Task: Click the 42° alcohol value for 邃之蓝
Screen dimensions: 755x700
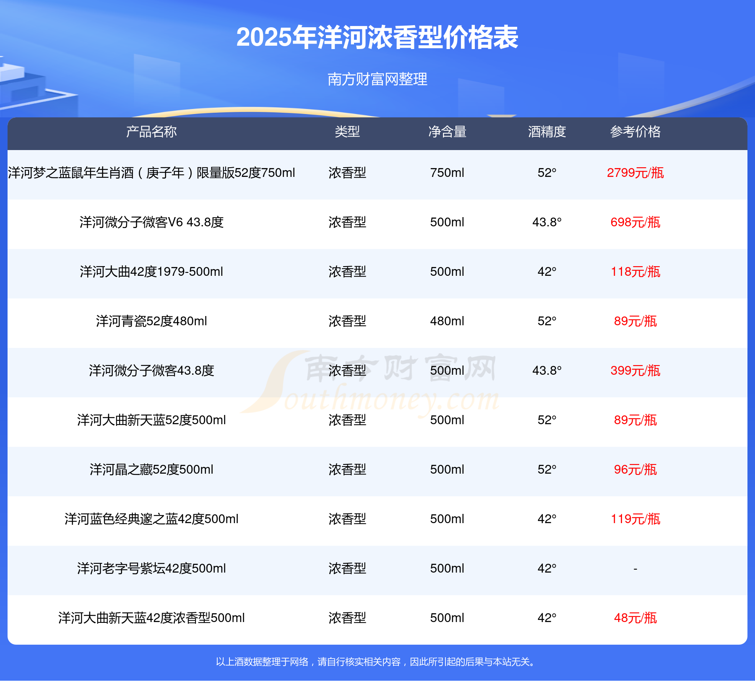Action: tap(547, 519)
